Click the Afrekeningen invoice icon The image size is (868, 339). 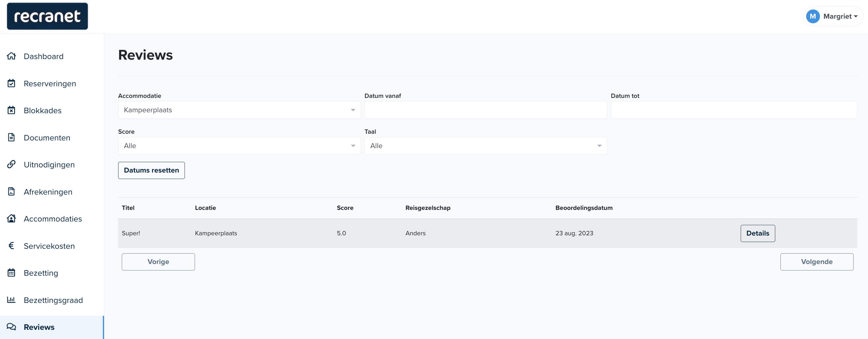[11, 192]
